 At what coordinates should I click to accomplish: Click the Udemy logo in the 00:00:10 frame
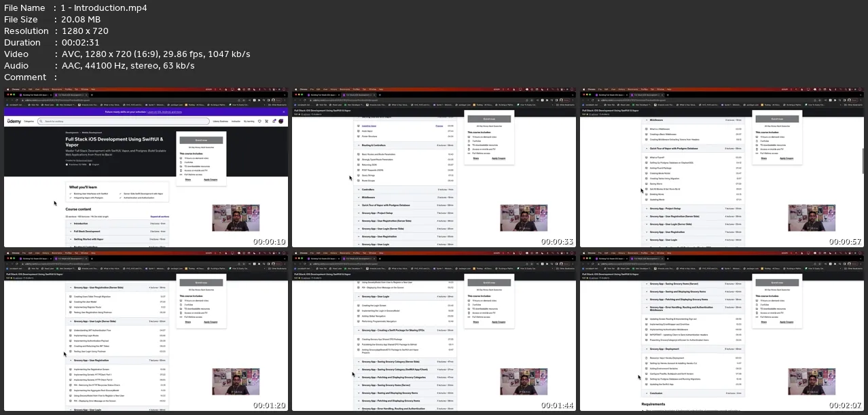point(14,122)
